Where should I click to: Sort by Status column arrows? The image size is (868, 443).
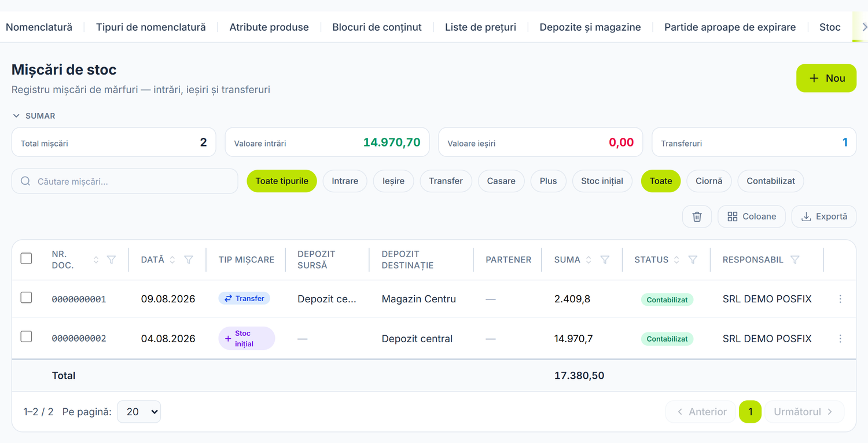tap(676, 260)
